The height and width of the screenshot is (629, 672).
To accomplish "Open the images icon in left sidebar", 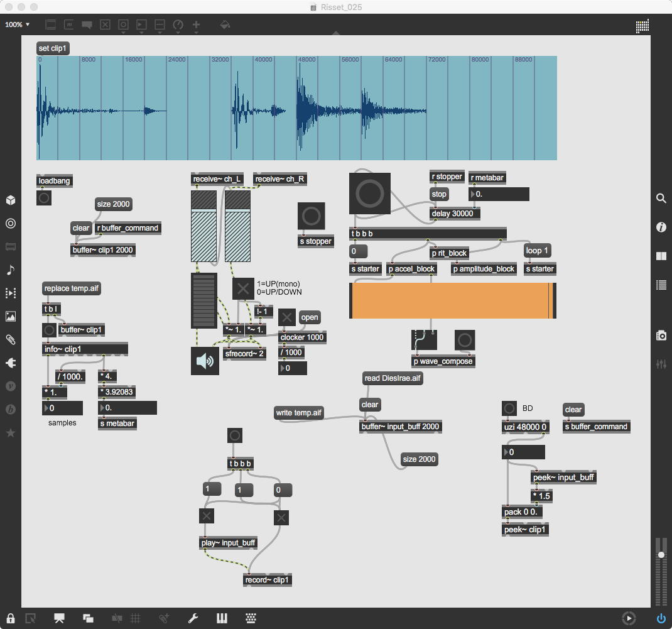I will point(11,317).
